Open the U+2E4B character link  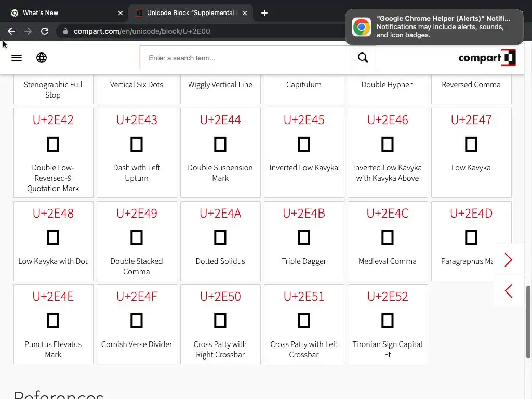[304, 214]
